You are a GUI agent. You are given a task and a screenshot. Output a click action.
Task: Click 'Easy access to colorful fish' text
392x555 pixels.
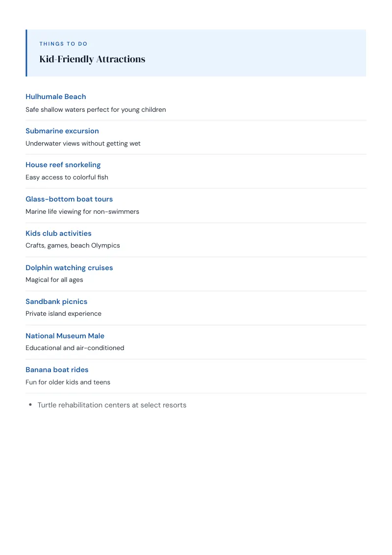(67, 177)
